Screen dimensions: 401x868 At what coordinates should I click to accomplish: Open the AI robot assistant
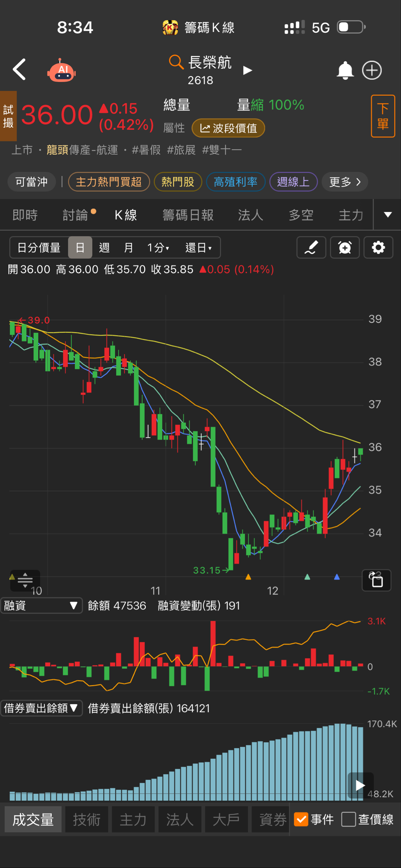coord(61,71)
